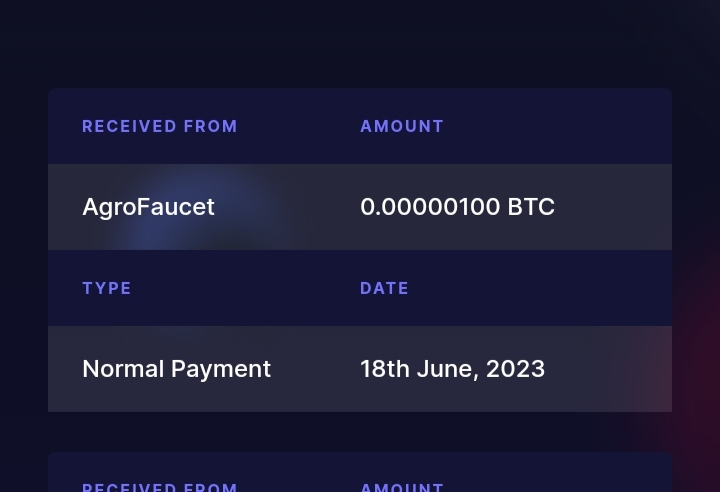The image size is (720, 492).
Task: Select the 18th June, 2023 date
Action: point(452,369)
